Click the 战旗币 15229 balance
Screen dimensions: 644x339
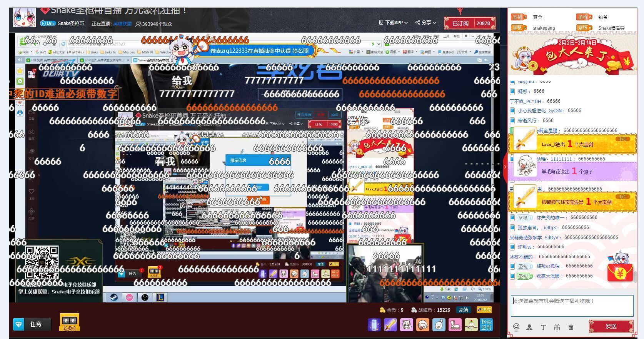431,310
